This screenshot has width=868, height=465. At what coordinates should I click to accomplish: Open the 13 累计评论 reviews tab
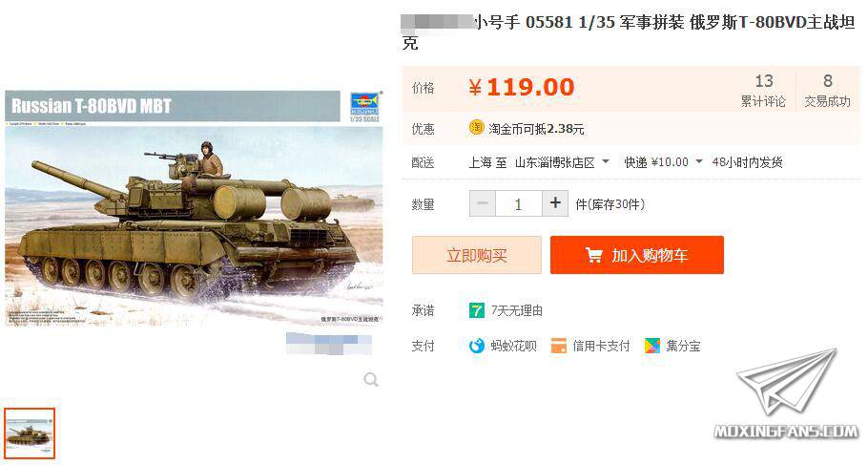763,90
